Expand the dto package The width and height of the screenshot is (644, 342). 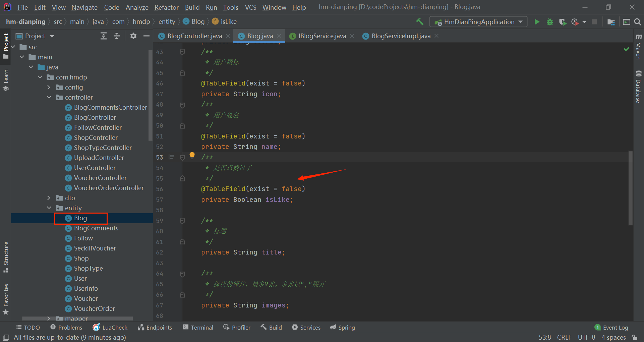point(49,198)
